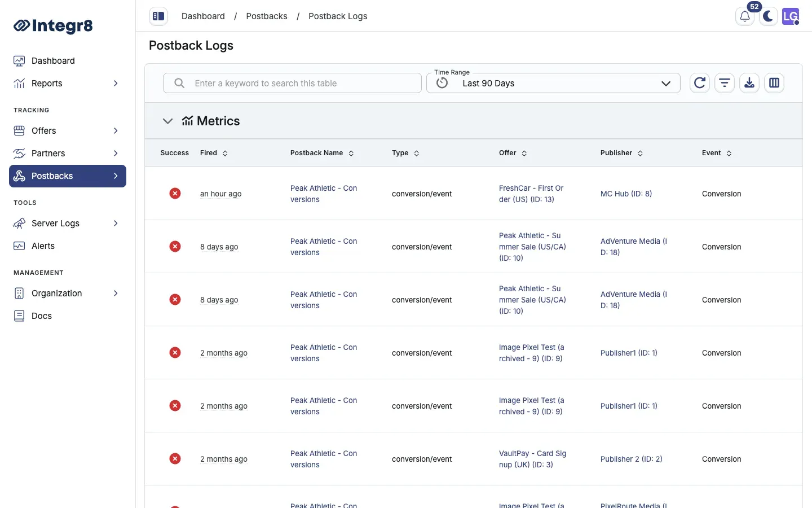Focus the keyword search table field
Image resolution: width=812 pixels, height=508 pixels.
[x=292, y=83]
